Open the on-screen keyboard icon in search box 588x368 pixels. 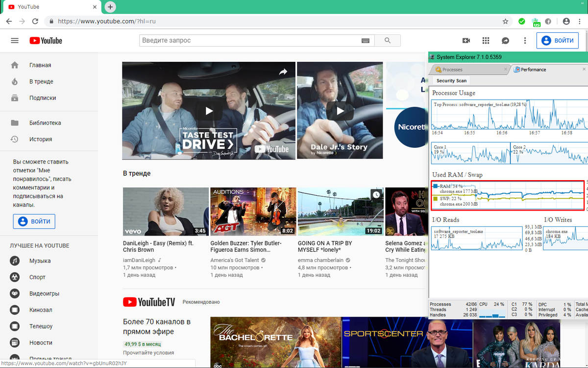(x=366, y=41)
